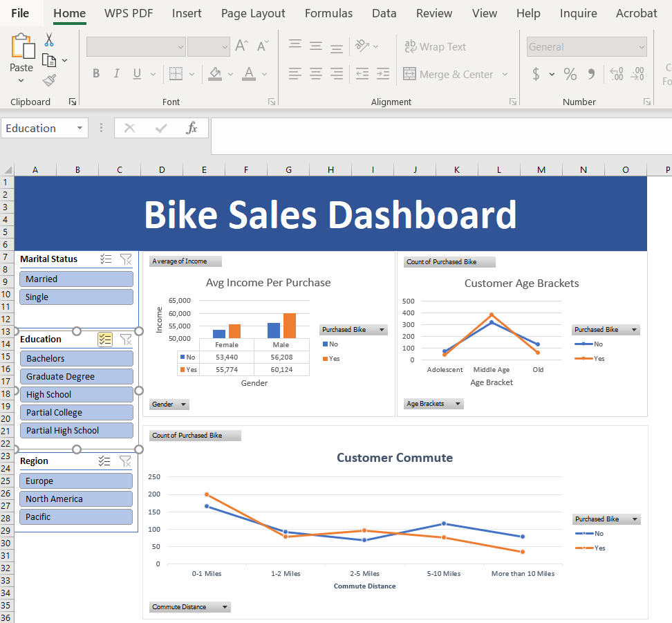Toggle multi-select on Region slicer
The image size is (672, 623).
coord(104,461)
